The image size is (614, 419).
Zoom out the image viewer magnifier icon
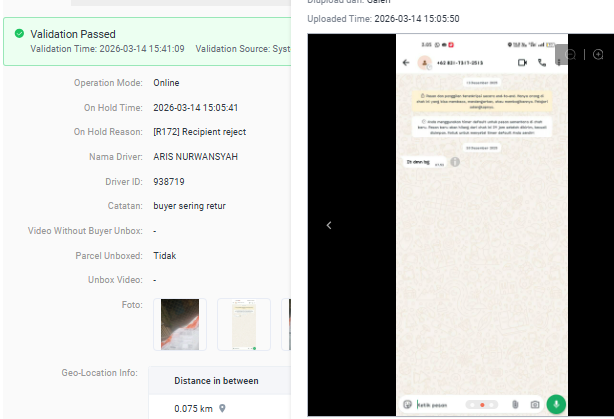(571, 55)
